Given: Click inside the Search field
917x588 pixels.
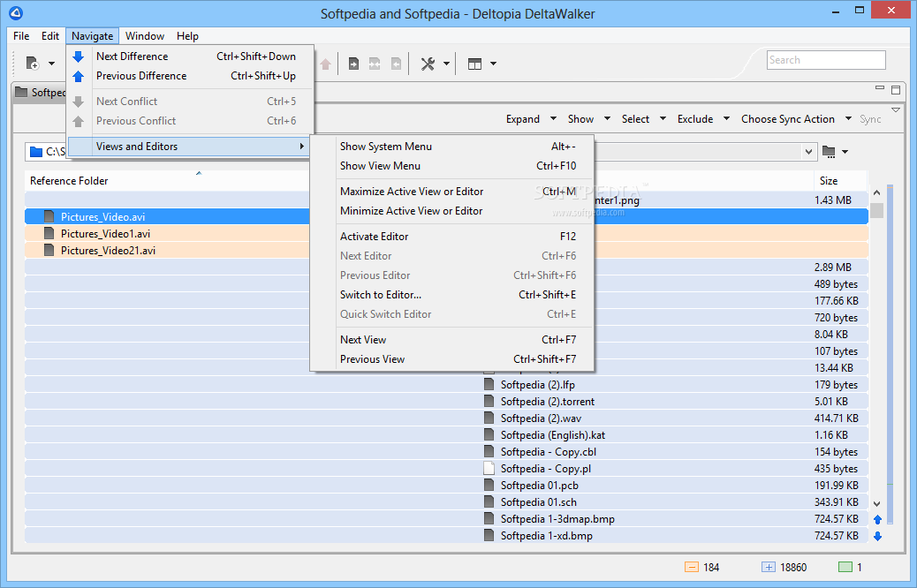Looking at the screenshot, I should [826, 60].
